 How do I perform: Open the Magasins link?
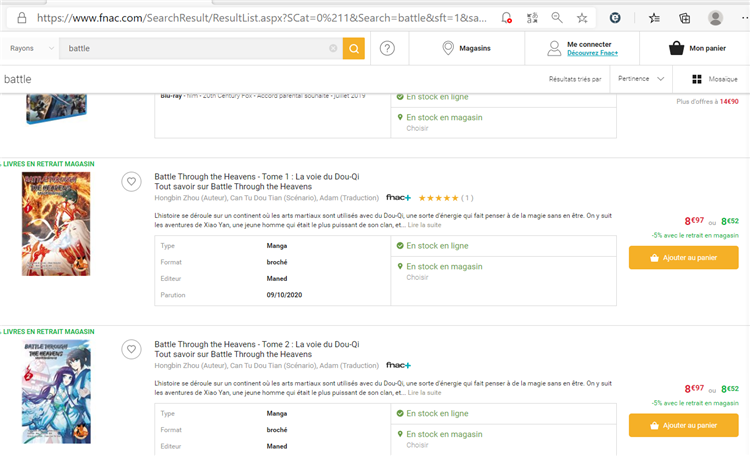pos(474,48)
